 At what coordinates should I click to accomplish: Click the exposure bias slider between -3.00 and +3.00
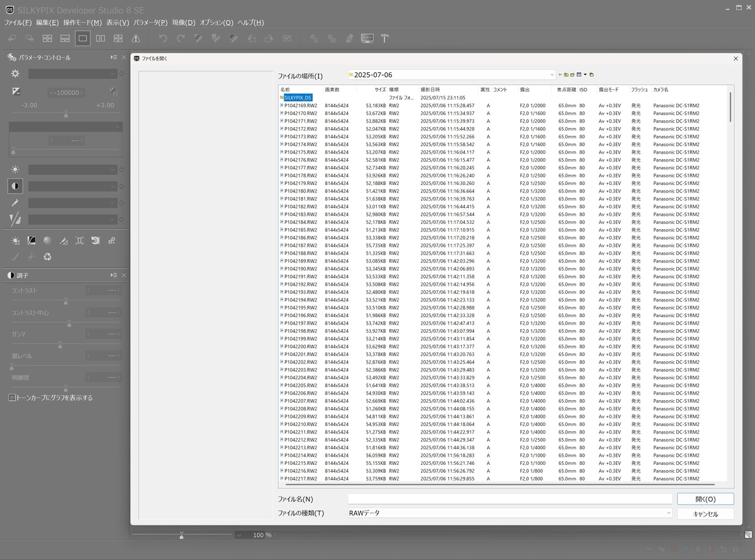tap(66, 115)
